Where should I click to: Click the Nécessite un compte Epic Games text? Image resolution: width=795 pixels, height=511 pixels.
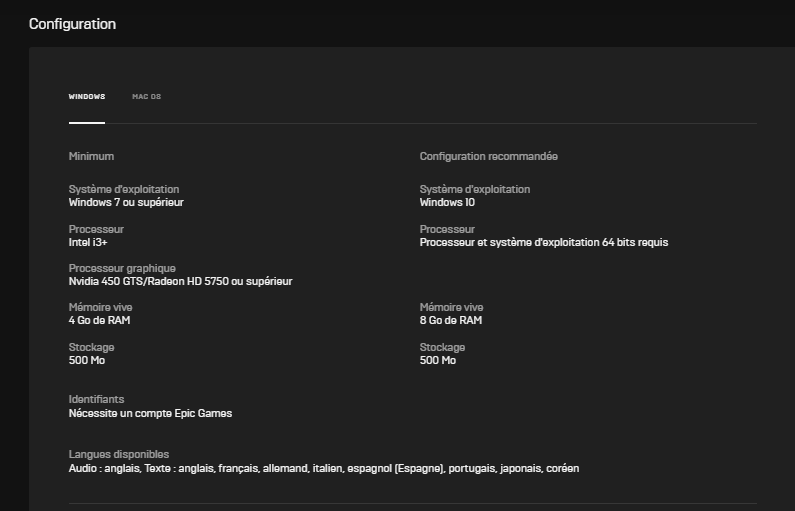click(x=151, y=413)
